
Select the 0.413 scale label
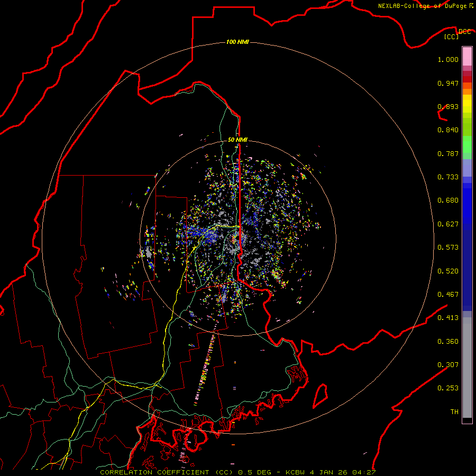[x=448, y=318]
